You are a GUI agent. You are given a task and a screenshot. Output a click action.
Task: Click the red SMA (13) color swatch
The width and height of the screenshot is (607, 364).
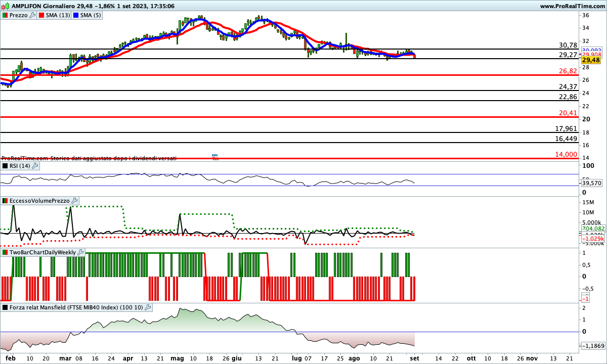pos(42,15)
